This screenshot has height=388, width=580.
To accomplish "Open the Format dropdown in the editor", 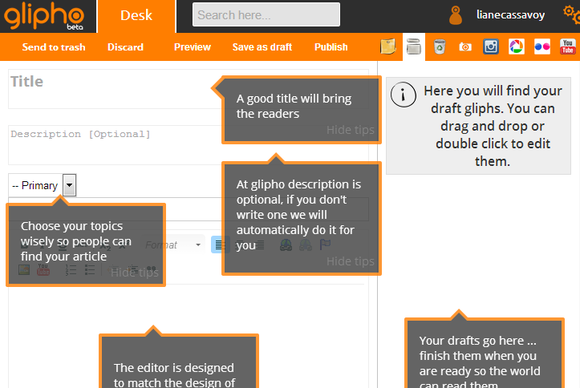I will (x=173, y=245).
